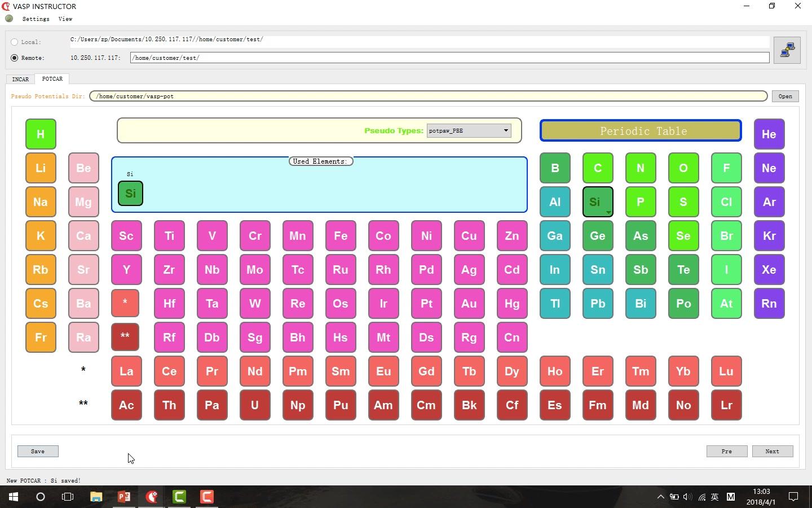This screenshot has height=508, width=812.
Task: Click the actinides ** placeholder tile
Action: pos(125,337)
